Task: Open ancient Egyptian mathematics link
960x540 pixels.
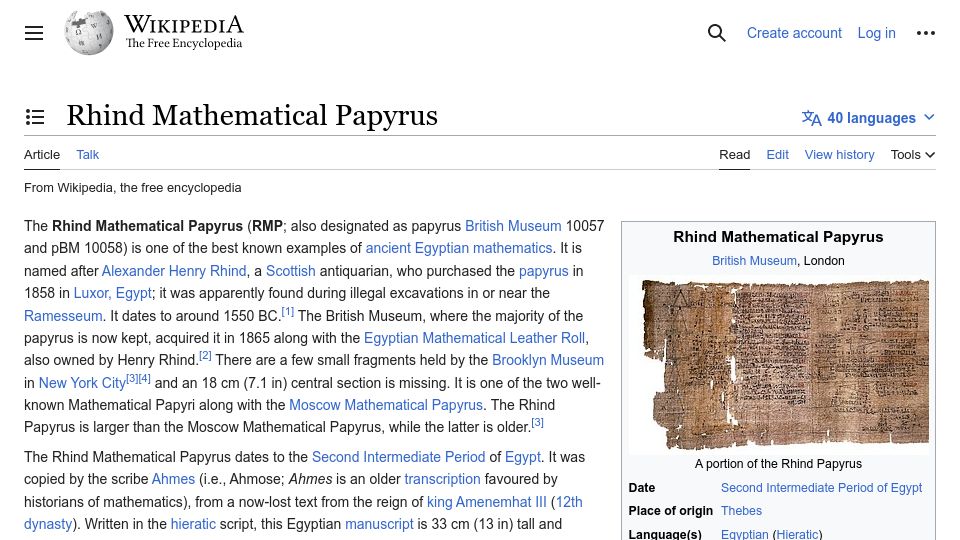Action: coord(459,248)
